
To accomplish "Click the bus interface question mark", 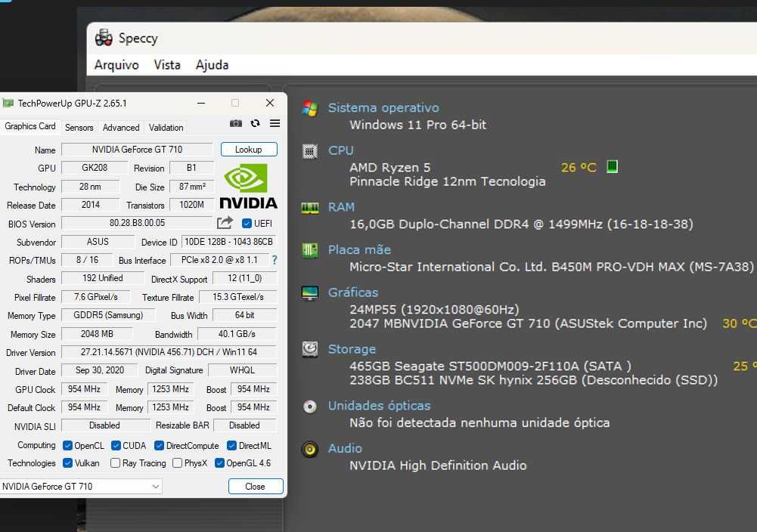I will tap(275, 260).
